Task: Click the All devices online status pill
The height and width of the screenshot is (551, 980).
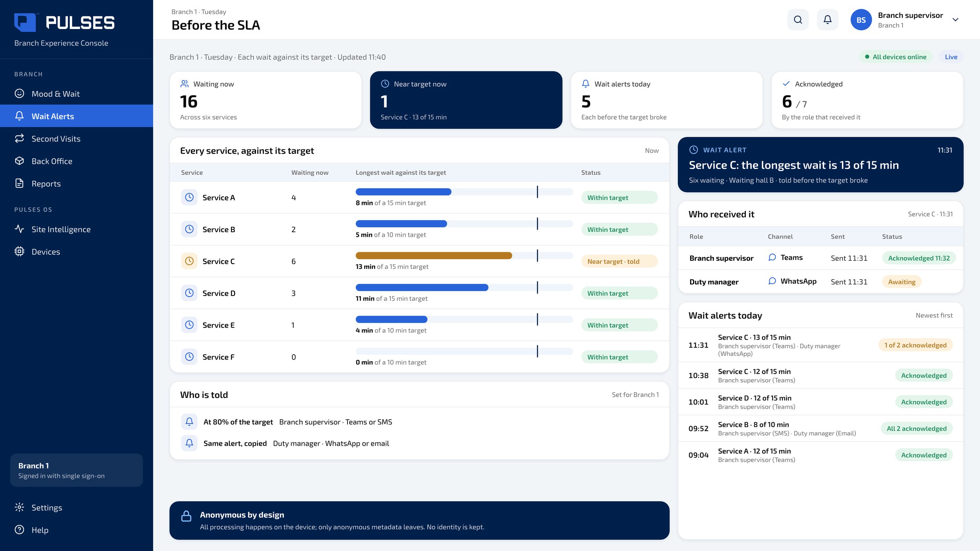Action: click(896, 57)
